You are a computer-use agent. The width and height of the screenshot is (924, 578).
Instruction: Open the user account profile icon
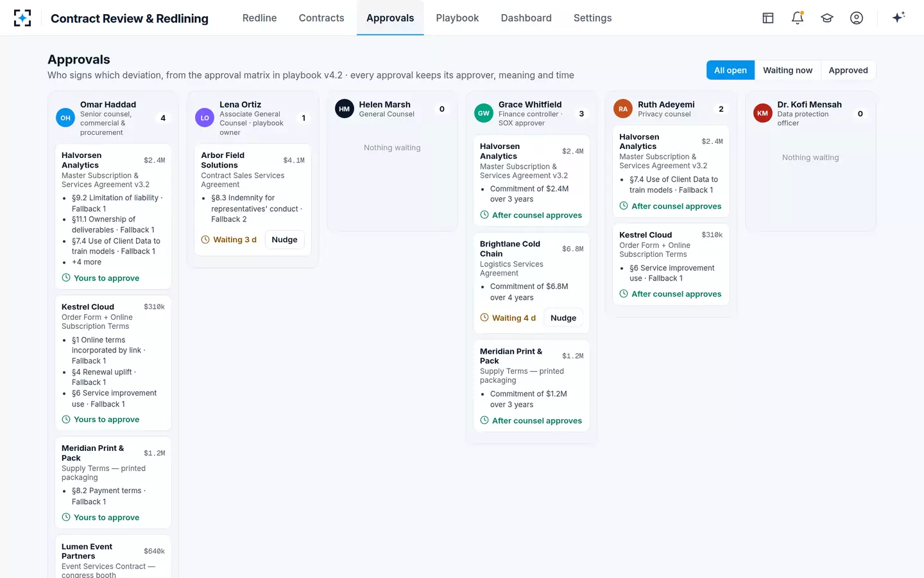click(857, 18)
